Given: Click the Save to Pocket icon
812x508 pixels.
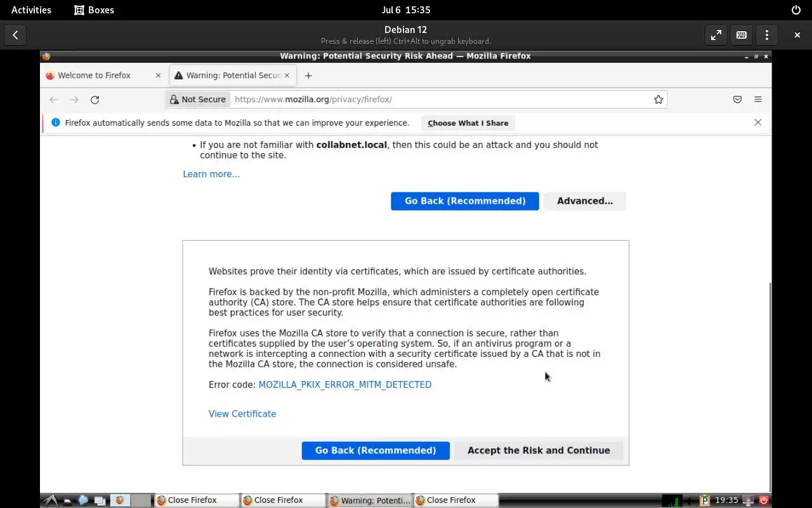Looking at the screenshot, I should pos(737,100).
